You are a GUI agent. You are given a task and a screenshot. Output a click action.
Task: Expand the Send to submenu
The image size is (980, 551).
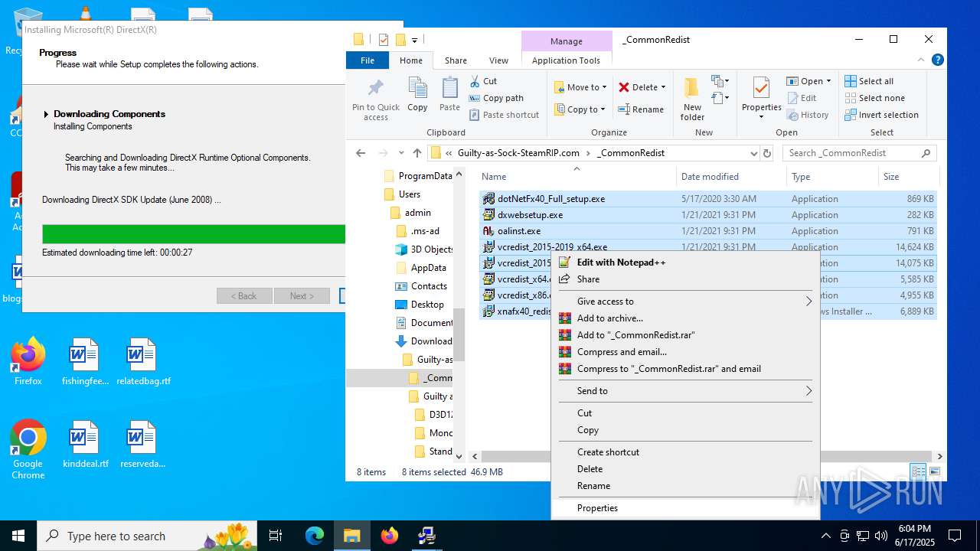coord(685,391)
